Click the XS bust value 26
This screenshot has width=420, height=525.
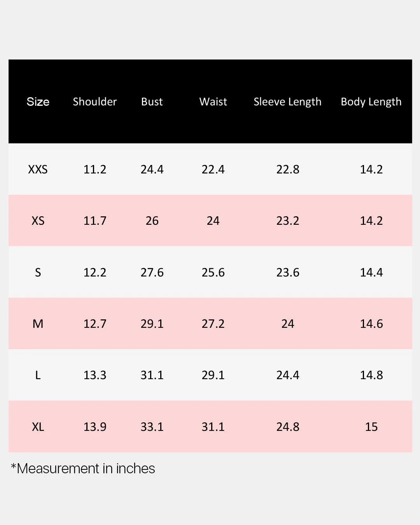coord(152,220)
